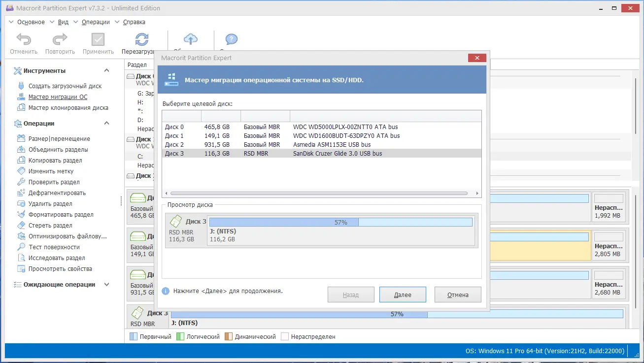Click the Мастер клонирования диска sidebar icon

pyautogui.click(x=21, y=107)
